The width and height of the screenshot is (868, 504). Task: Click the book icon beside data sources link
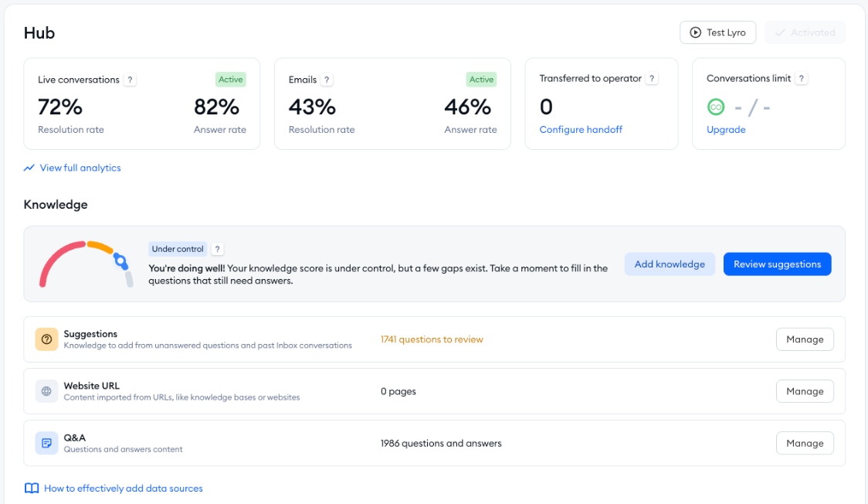pyautogui.click(x=31, y=488)
